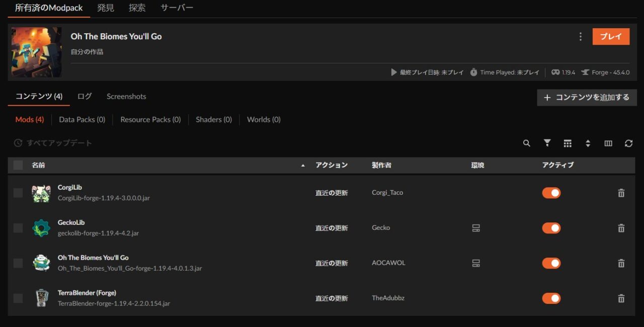The image size is (644, 327).
Task: Open the column layout icon
Action: [608, 143]
